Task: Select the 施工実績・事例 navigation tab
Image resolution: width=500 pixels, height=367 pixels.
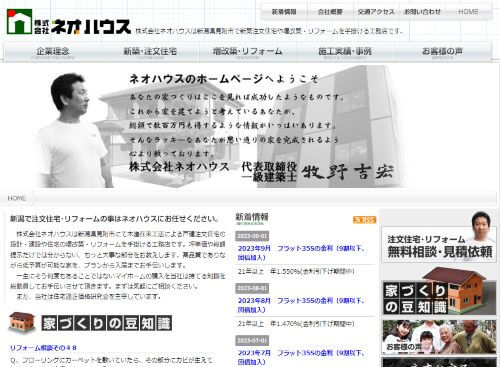Action: point(345,53)
